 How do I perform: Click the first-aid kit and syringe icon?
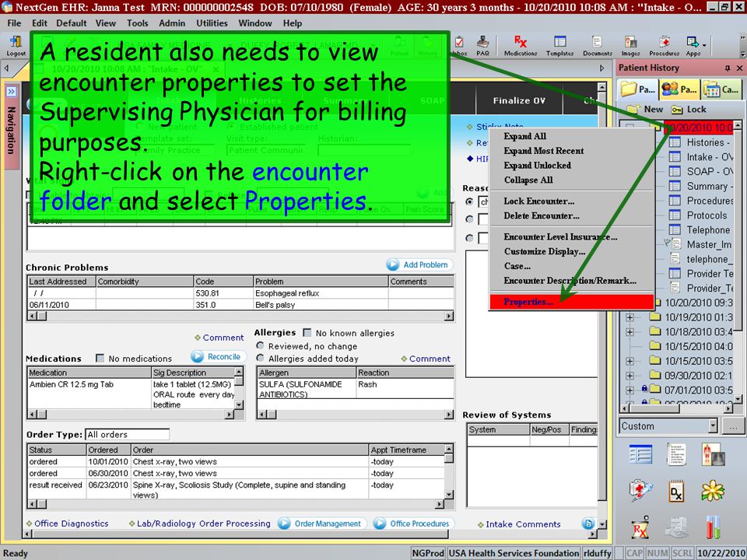point(640,491)
